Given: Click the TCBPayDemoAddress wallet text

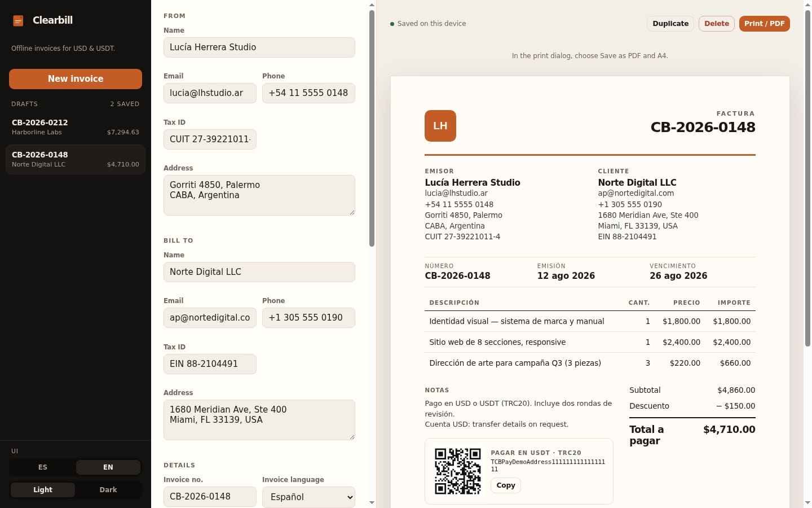Looking at the screenshot, I should (548, 465).
